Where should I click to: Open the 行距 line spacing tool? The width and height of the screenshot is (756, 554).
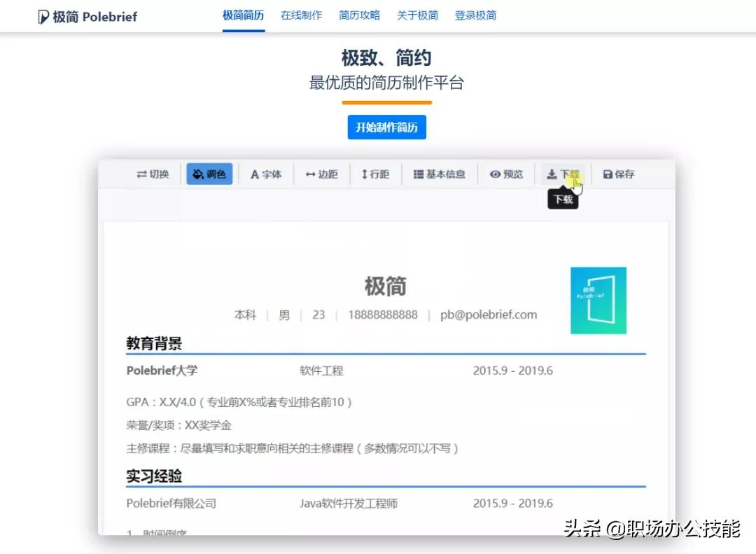(x=375, y=174)
